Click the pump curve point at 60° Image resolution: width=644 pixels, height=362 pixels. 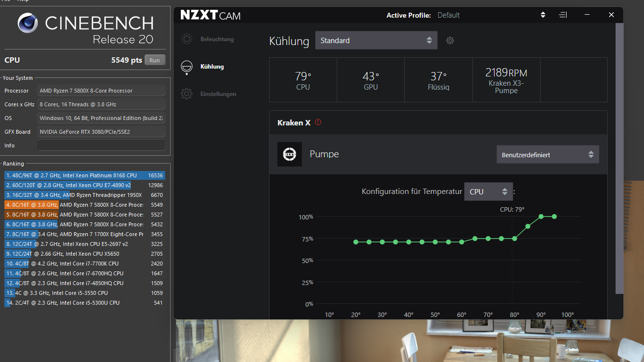tap(462, 242)
